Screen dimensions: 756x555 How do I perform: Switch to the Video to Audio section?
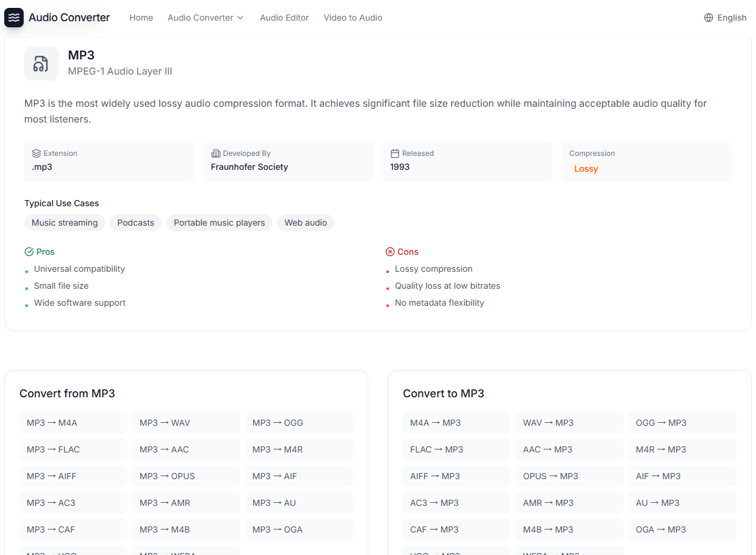tap(353, 18)
